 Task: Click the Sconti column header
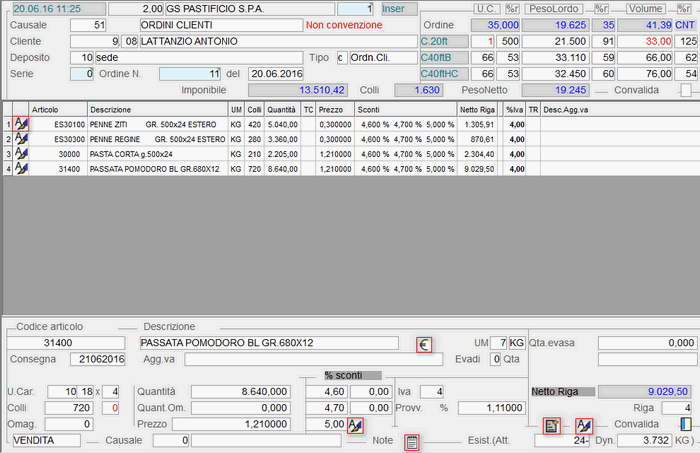coord(405,110)
